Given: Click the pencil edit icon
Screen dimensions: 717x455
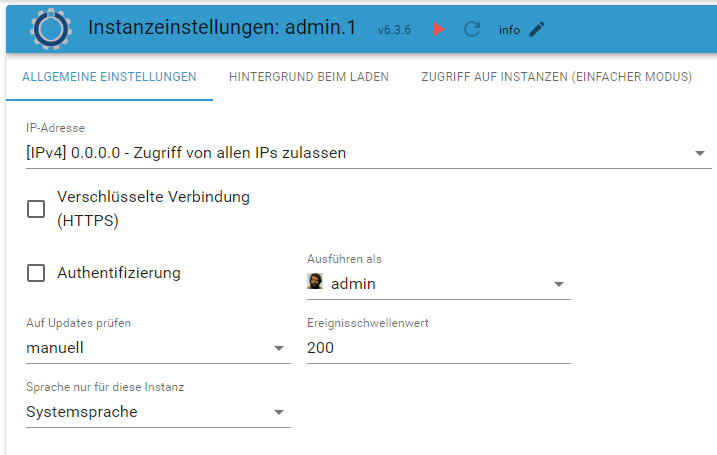Looking at the screenshot, I should point(537,29).
